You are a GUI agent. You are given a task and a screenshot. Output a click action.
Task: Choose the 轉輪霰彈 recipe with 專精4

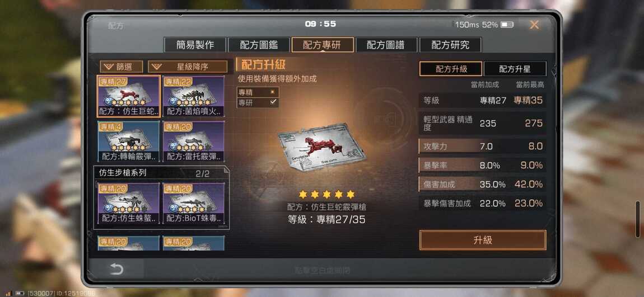pos(129,142)
